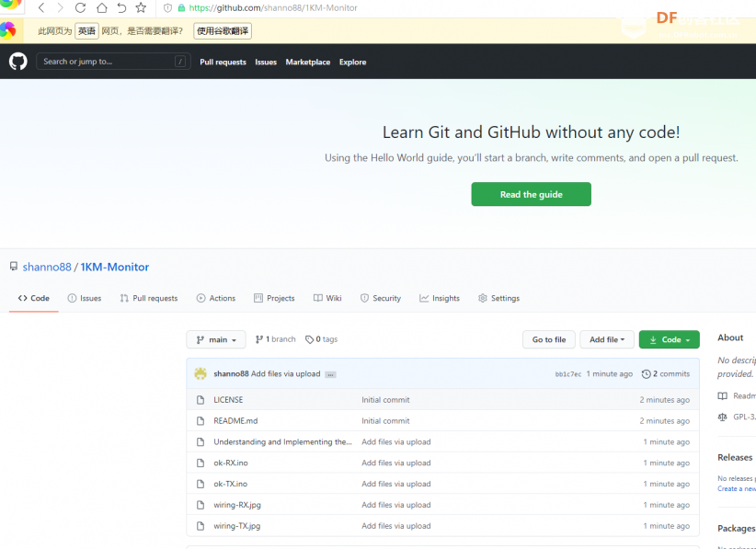Open the green Code dropdown
The image size is (756, 549).
point(670,339)
